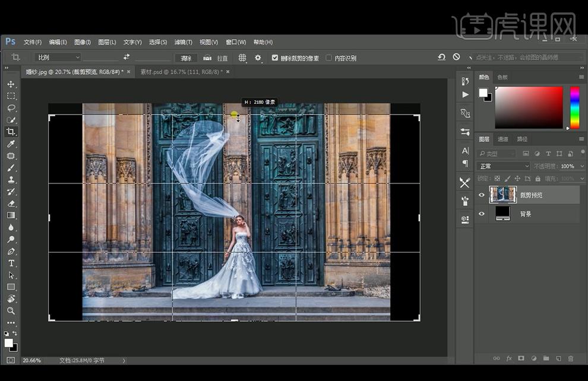Hide the 背景 layer via eye icon
This screenshot has height=381, width=588.
(x=482, y=214)
